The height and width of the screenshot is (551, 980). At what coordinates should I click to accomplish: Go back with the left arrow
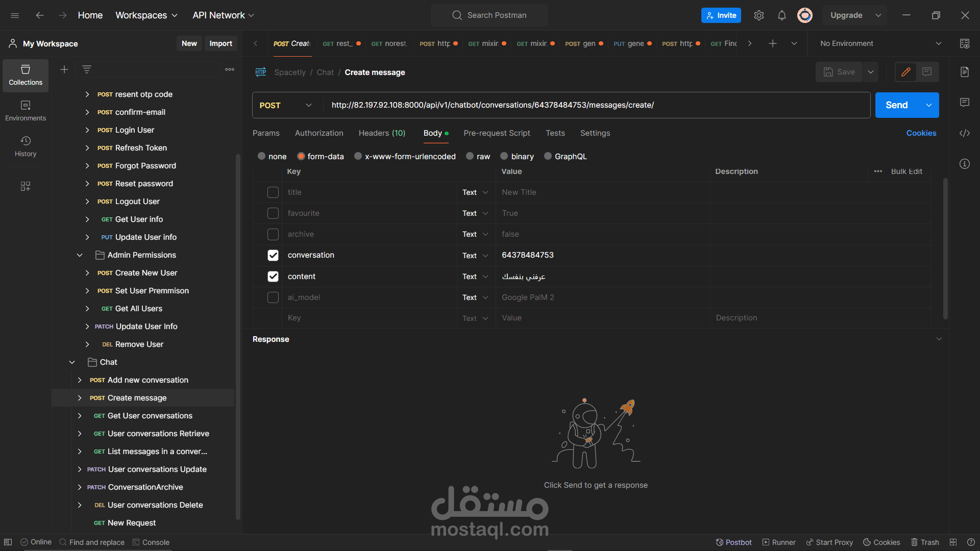coord(40,15)
